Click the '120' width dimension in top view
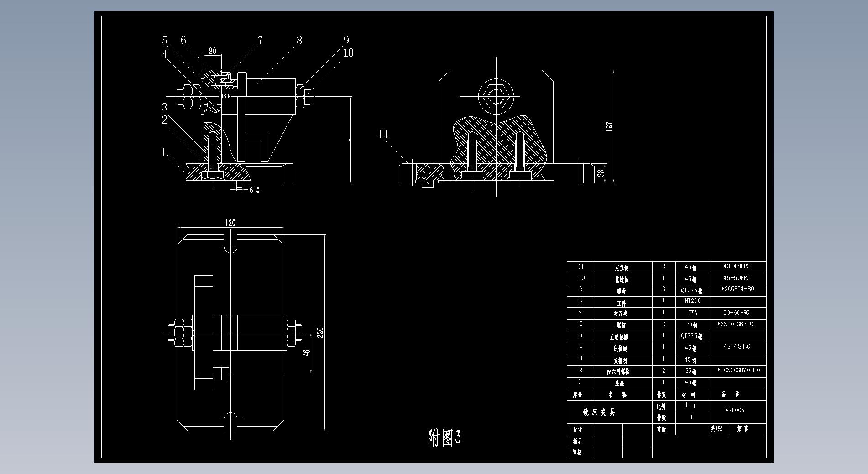 [230, 223]
